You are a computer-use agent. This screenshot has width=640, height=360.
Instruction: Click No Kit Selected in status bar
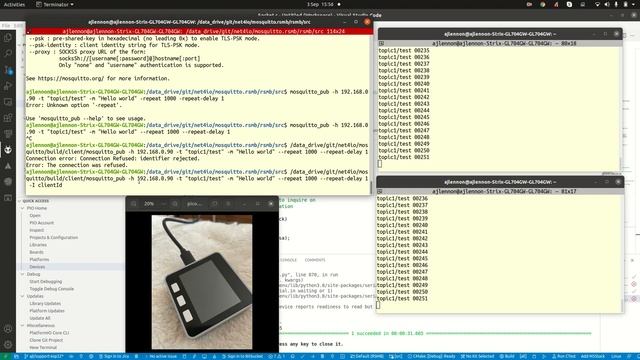click(x=477, y=356)
